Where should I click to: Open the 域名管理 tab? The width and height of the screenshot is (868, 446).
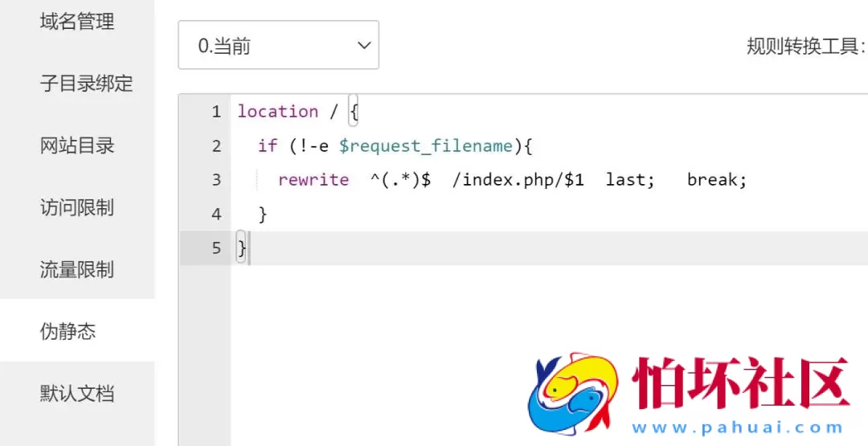77,22
